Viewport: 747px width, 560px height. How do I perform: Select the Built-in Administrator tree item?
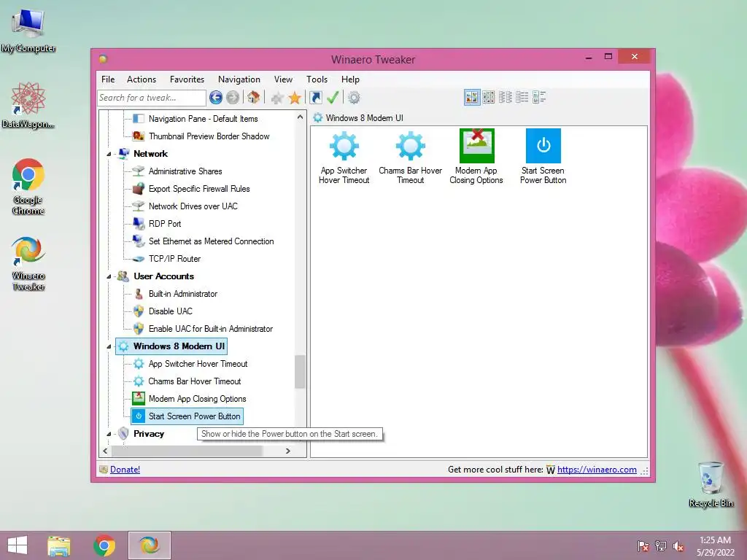182,294
